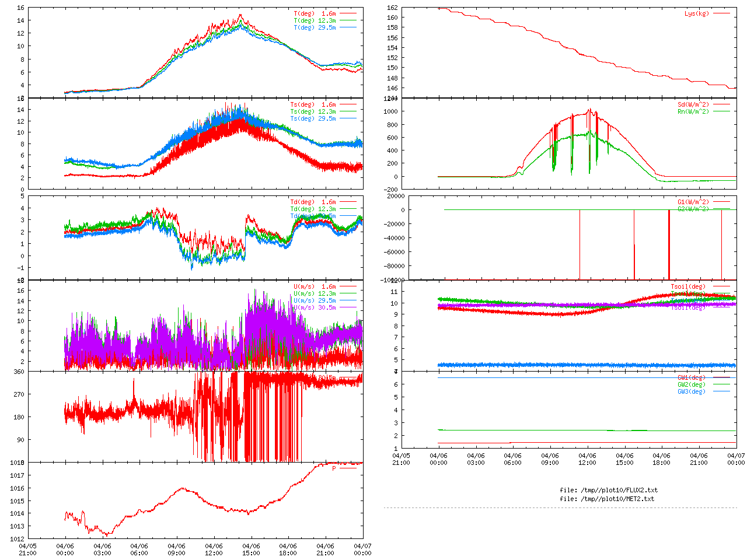747x560 pixels.
Task: Click the Lys(kg) legend label
Action: [x=696, y=13]
